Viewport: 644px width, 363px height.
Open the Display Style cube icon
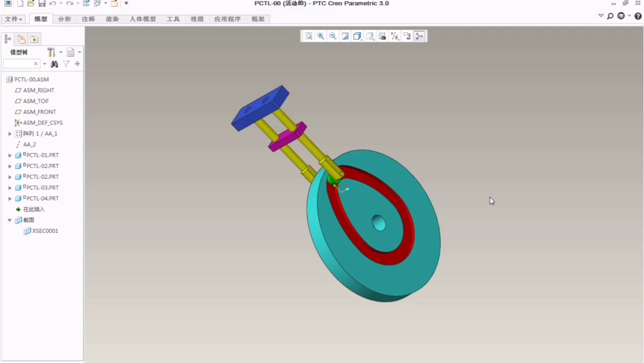357,36
